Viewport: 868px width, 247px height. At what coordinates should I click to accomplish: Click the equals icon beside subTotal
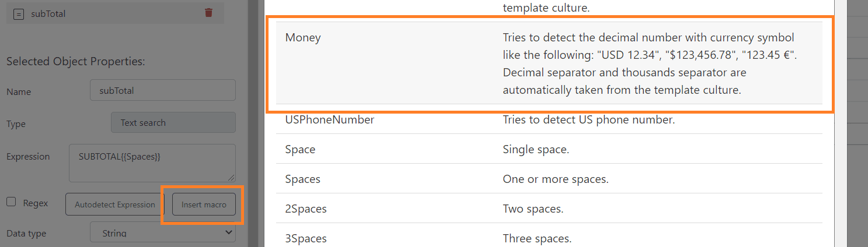tap(18, 13)
